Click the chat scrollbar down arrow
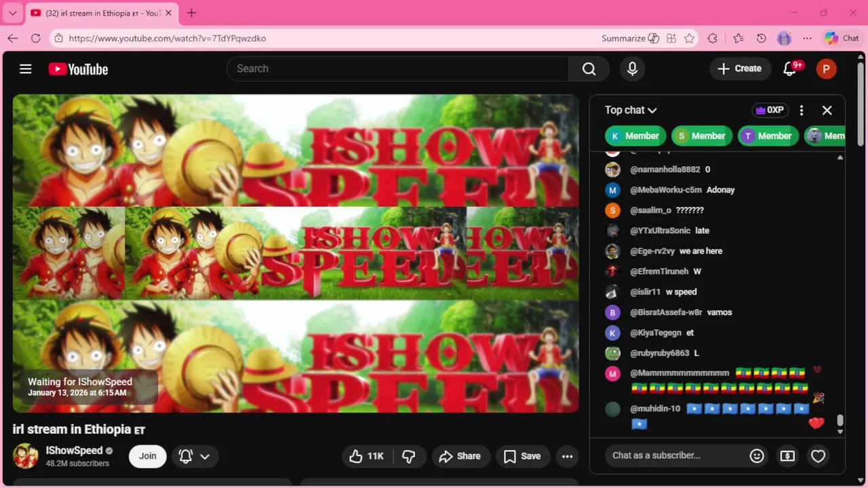 pyautogui.click(x=840, y=432)
